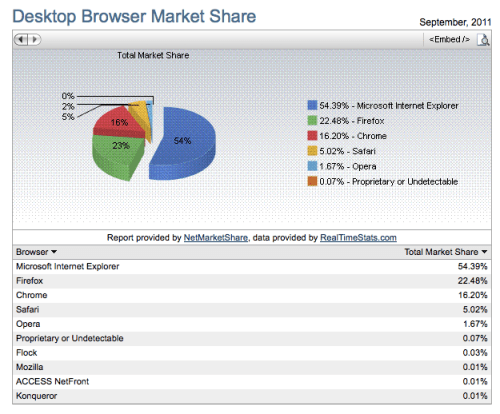The height and width of the screenshot is (414, 500).
Task: Sort by the Browser column header
Action: (x=36, y=252)
